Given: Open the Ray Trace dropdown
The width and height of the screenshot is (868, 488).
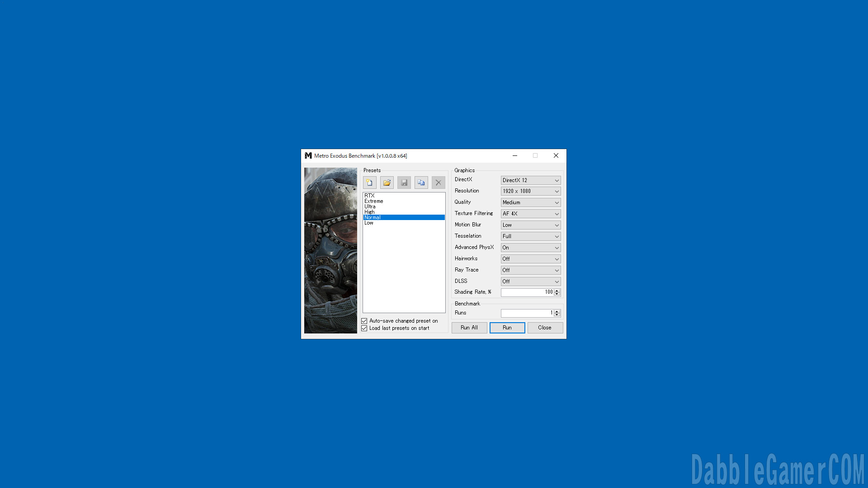Looking at the screenshot, I should [x=530, y=270].
